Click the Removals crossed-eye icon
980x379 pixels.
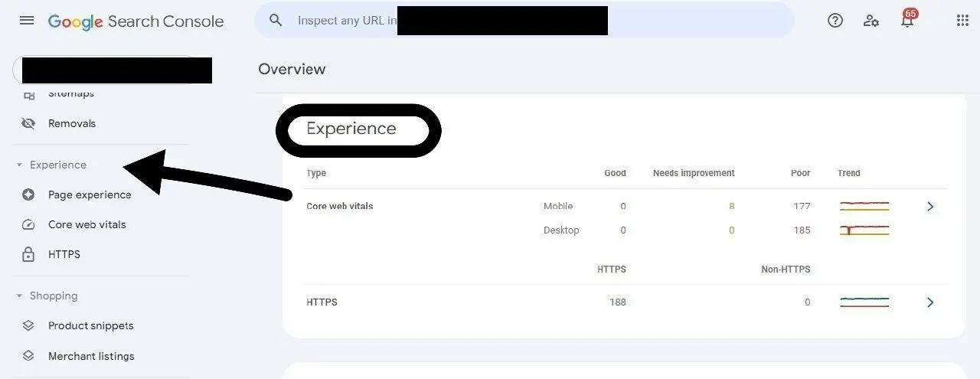click(x=28, y=123)
